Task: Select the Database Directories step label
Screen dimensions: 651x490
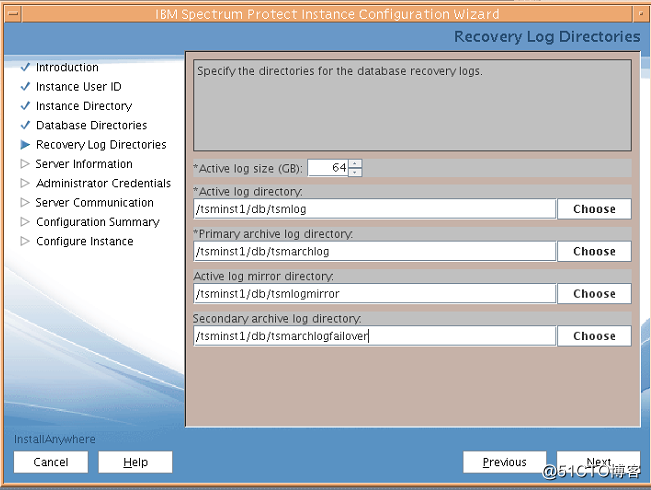Action: click(91, 125)
